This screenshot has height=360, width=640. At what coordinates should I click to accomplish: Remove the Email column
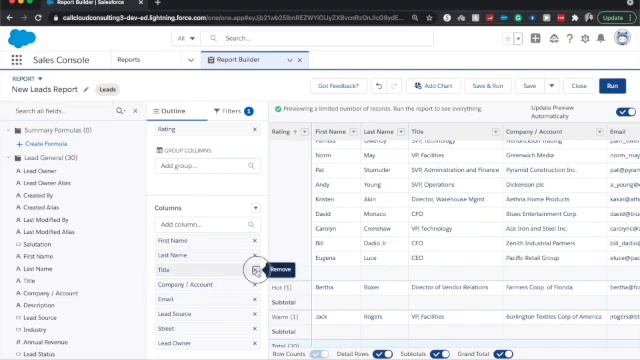[x=255, y=299]
